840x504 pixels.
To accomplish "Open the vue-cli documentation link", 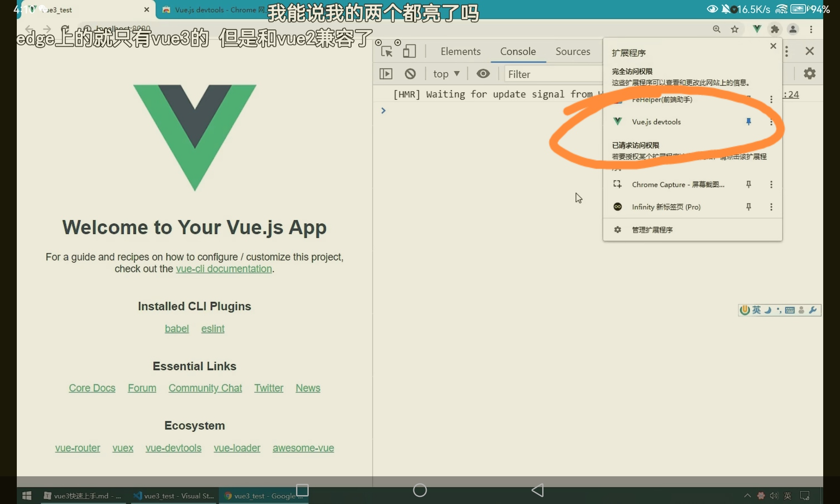I will pyautogui.click(x=224, y=269).
